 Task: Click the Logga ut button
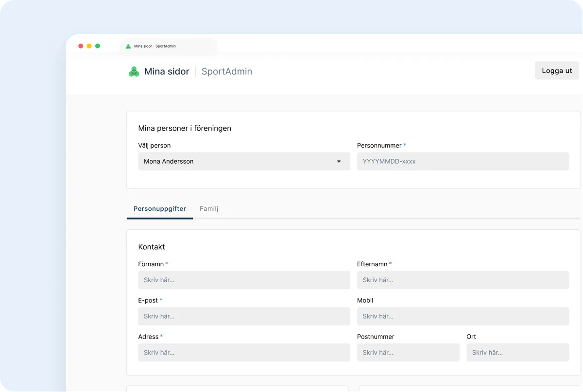(557, 70)
